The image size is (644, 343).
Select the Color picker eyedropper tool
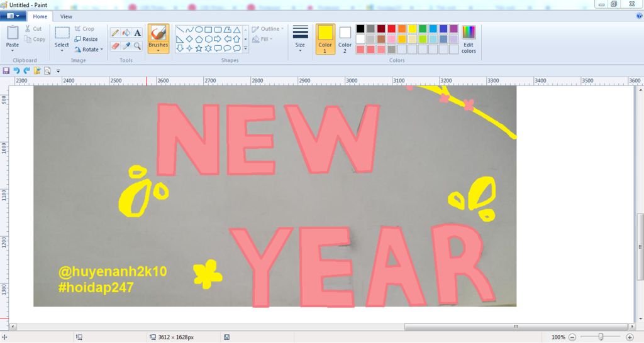126,46
